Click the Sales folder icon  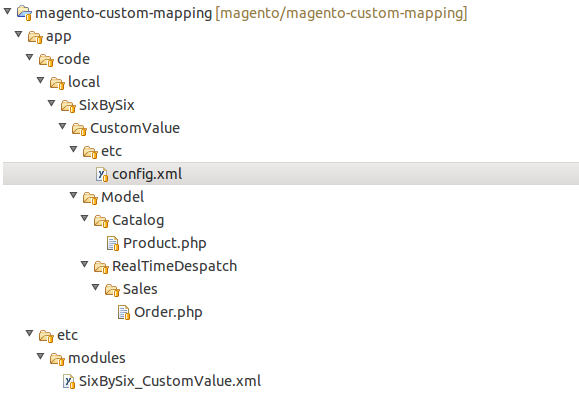[112, 290]
